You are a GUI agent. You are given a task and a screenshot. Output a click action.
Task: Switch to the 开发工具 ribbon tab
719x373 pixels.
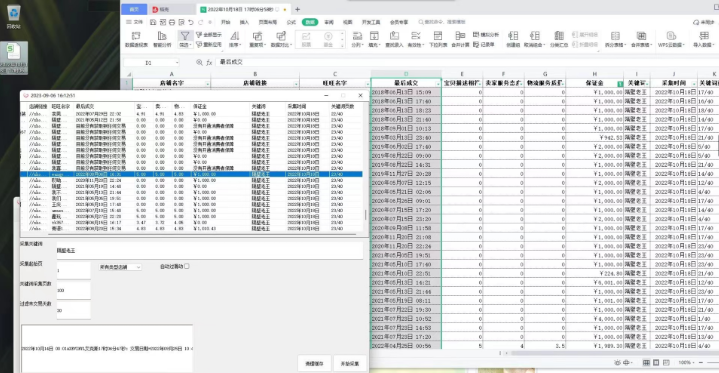pyautogui.click(x=371, y=22)
